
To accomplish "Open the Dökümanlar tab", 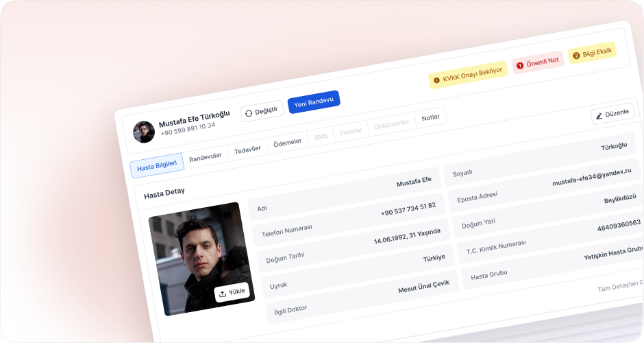I will pos(391,123).
